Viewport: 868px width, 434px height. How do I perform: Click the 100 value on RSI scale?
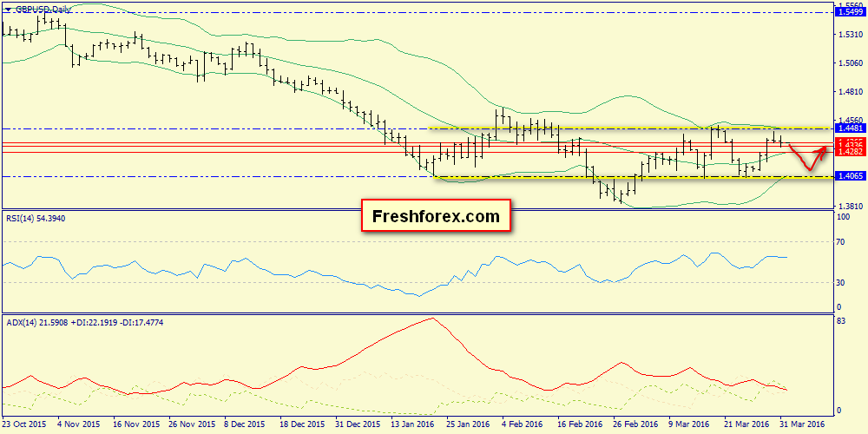[x=844, y=217]
